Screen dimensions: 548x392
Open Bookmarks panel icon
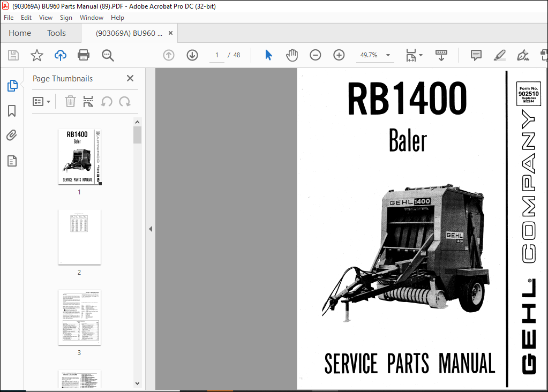pyautogui.click(x=12, y=111)
